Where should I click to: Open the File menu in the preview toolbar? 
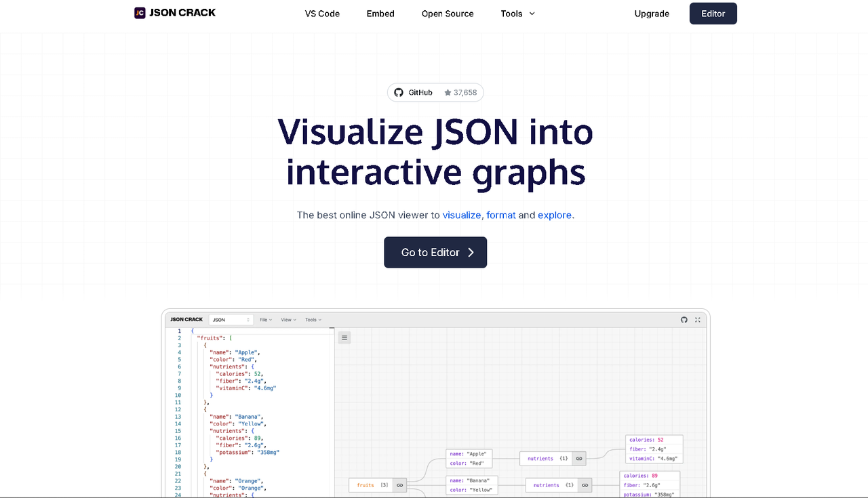(266, 320)
